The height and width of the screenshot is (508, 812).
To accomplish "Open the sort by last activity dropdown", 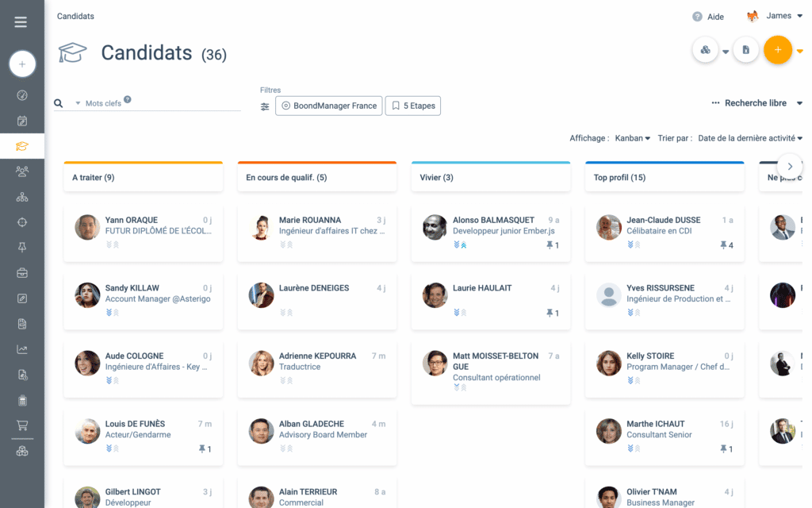I will tap(750, 138).
